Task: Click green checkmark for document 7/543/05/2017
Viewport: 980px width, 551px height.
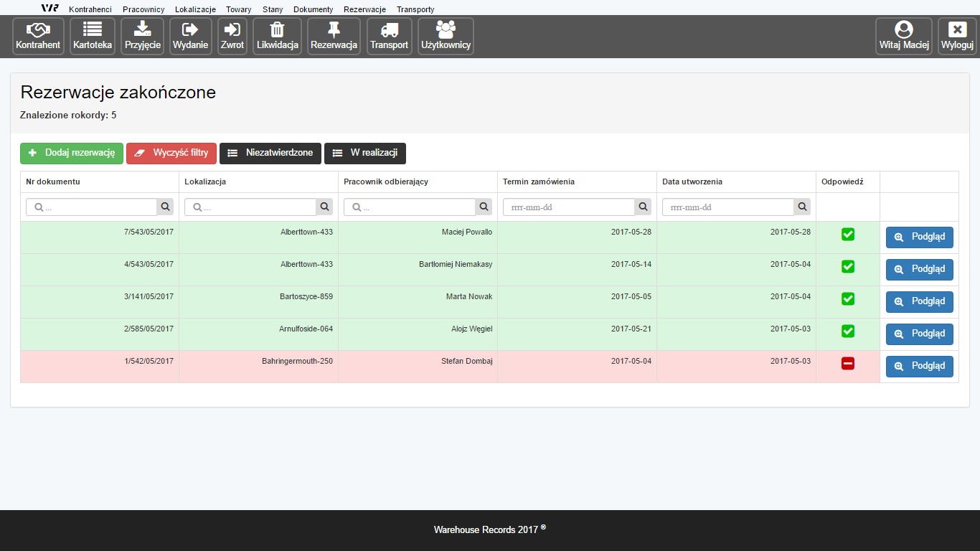Action: pyautogui.click(x=847, y=234)
